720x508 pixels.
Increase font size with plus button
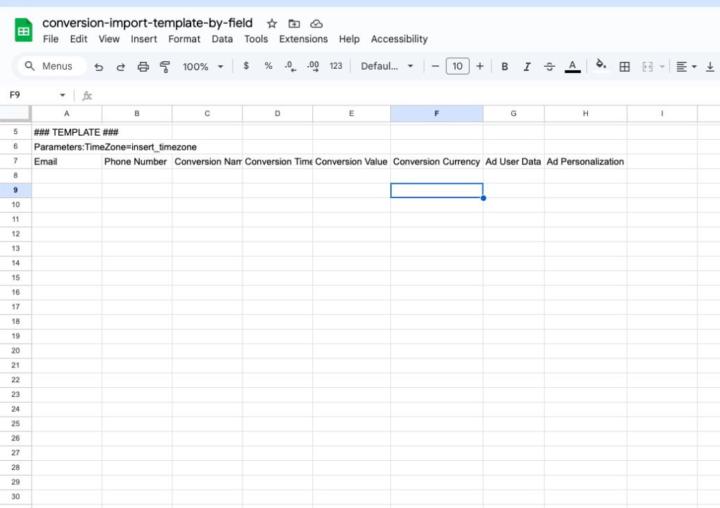[480, 66]
